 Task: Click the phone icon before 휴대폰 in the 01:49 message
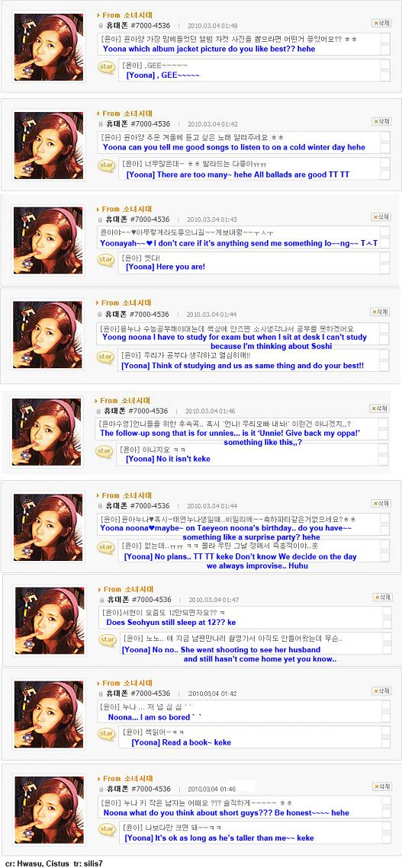coord(101,26)
